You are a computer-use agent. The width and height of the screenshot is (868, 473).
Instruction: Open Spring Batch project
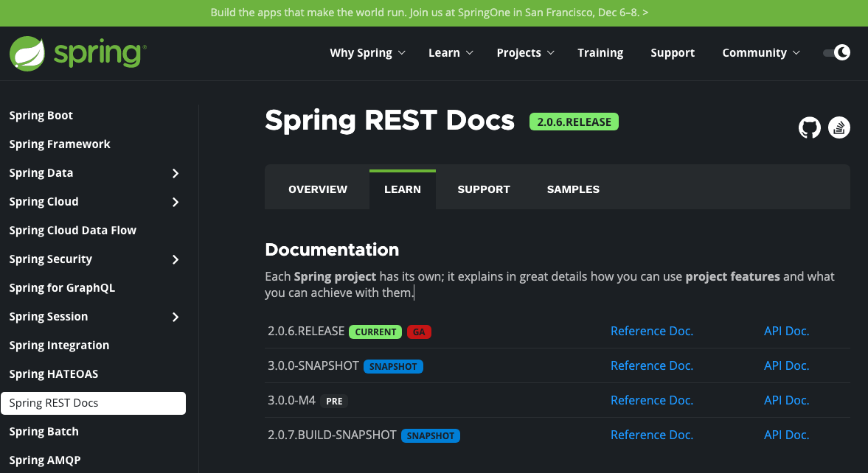pos(44,432)
